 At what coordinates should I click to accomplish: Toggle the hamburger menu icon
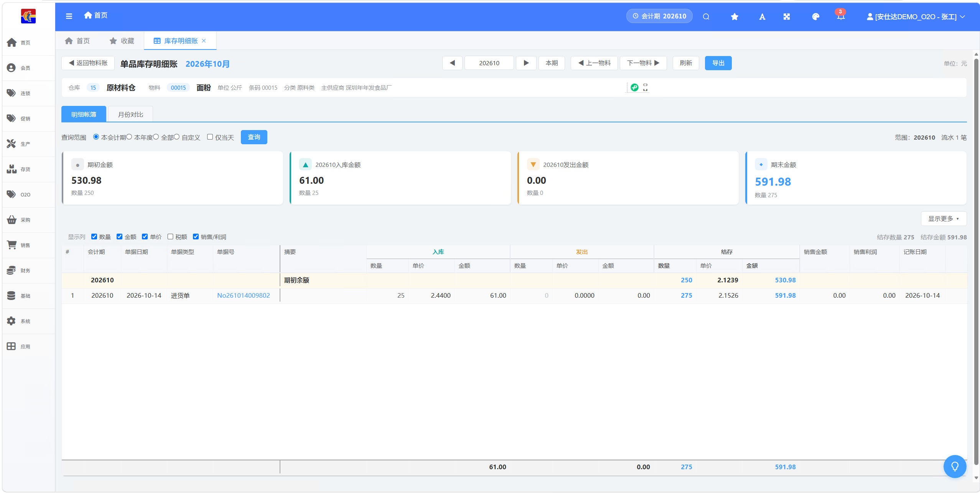click(x=69, y=16)
